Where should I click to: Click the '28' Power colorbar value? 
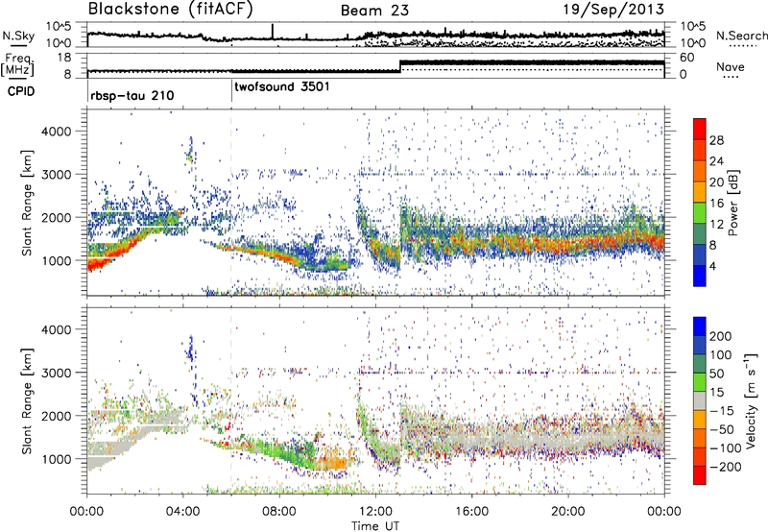click(716, 140)
